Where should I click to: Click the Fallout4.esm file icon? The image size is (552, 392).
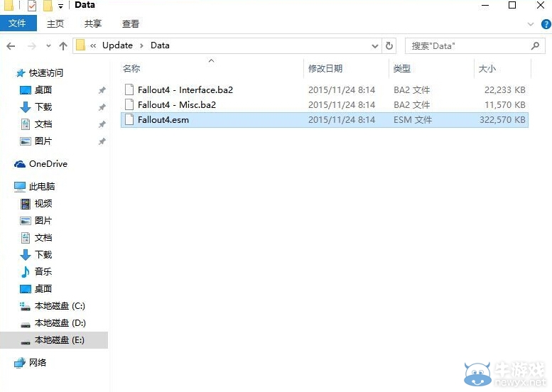(129, 119)
